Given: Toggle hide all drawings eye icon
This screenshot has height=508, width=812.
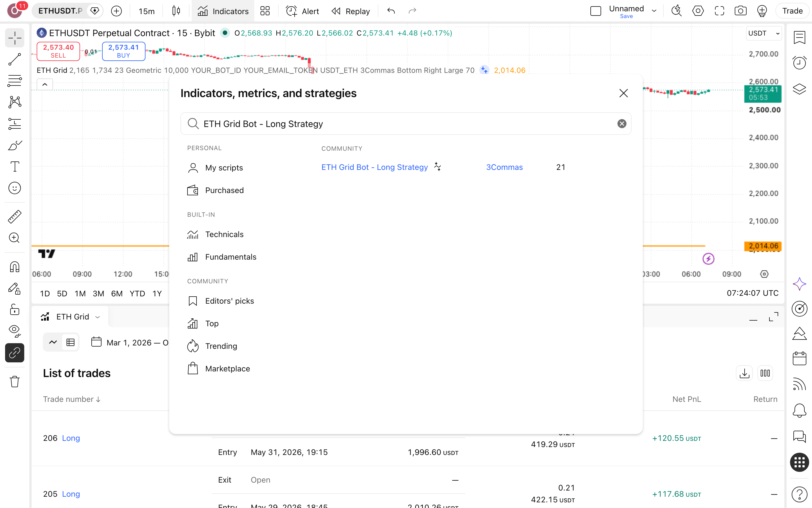Looking at the screenshot, I should tap(14, 331).
